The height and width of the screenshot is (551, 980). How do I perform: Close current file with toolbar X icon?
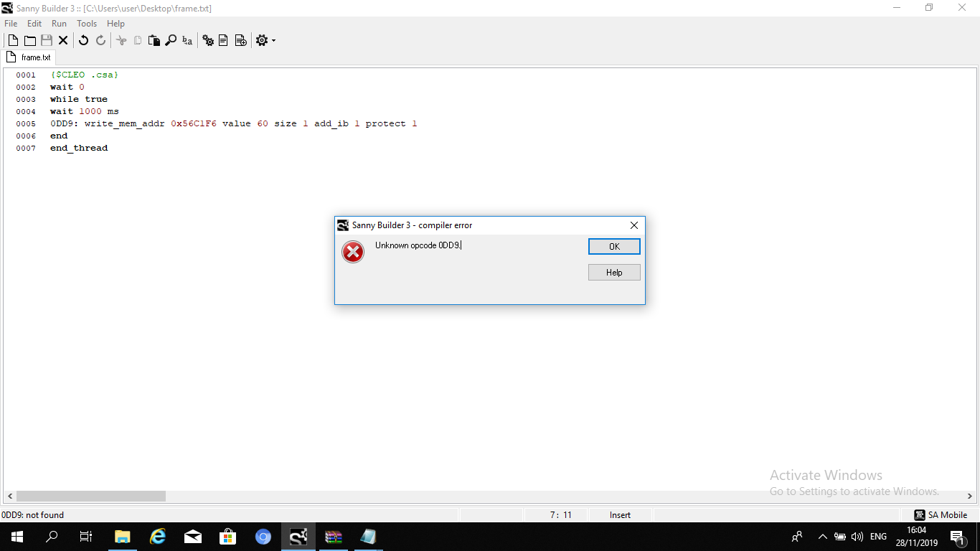click(x=63, y=40)
